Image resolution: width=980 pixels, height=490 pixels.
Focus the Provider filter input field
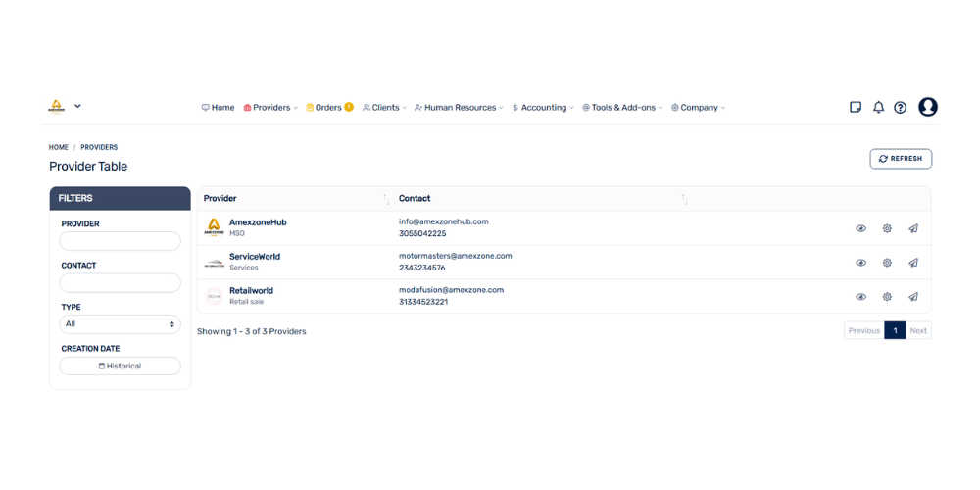(120, 241)
